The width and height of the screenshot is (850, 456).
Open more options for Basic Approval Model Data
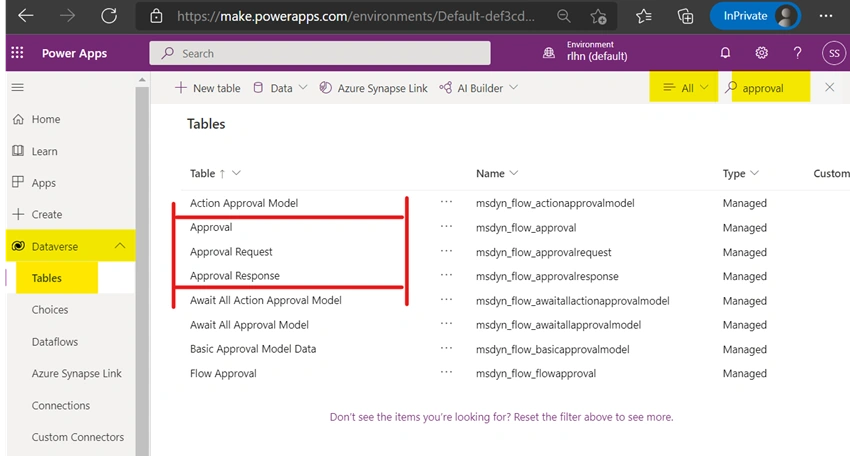tap(446, 348)
